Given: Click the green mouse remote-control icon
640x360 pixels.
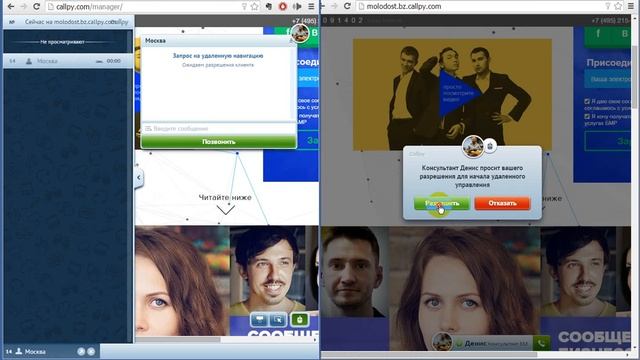Looking at the screenshot, I should point(300,320).
